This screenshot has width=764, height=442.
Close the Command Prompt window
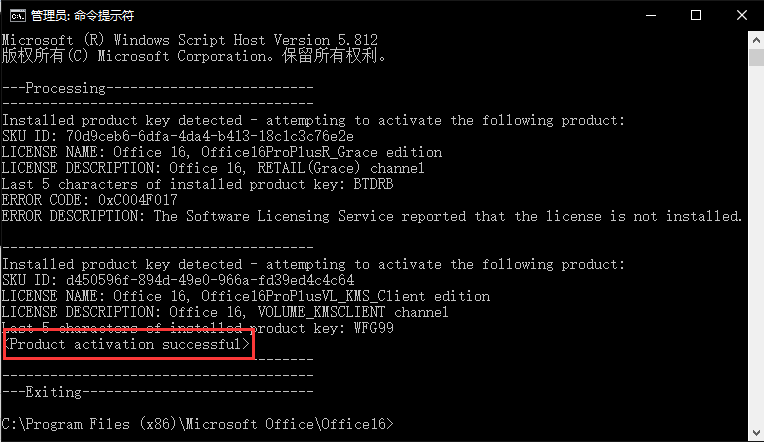pyautogui.click(x=742, y=16)
